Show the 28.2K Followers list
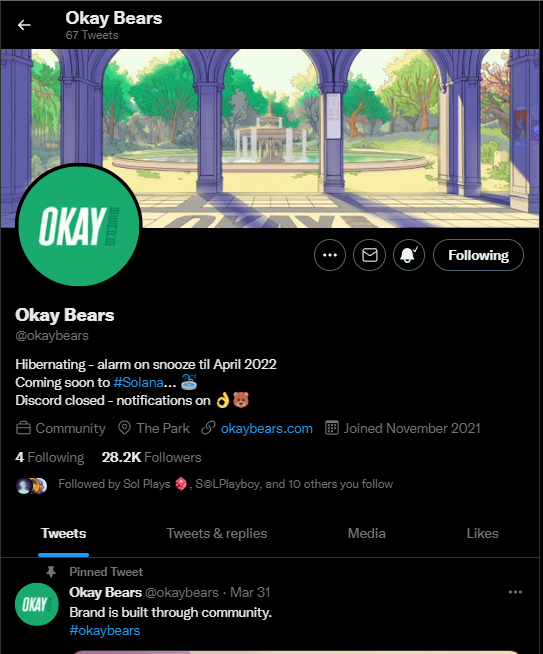 [151, 458]
